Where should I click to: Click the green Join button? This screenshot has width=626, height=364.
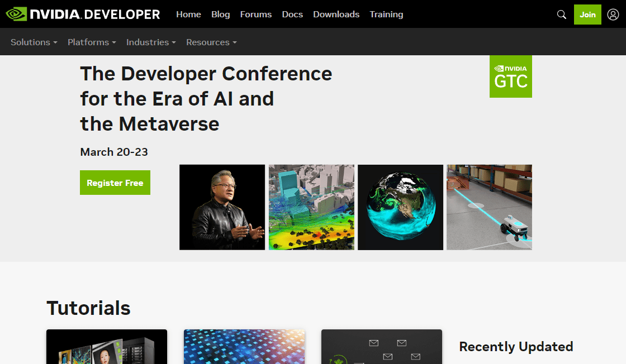pos(587,15)
